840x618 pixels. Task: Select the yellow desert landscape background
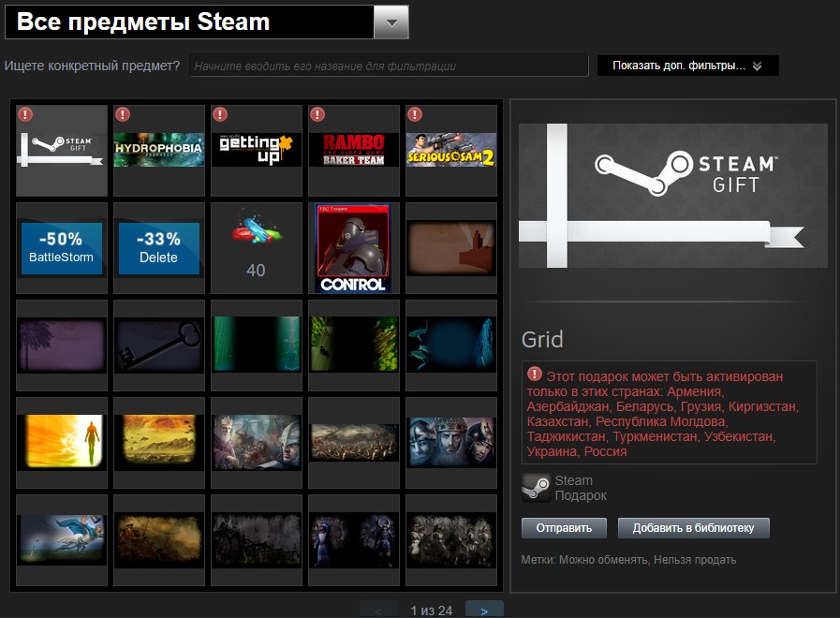(159, 443)
